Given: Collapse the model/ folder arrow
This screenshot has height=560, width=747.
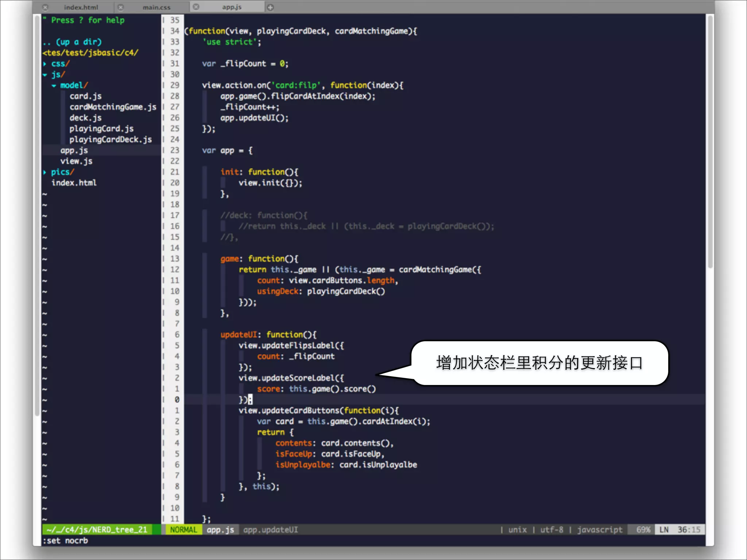Looking at the screenshot, I should (x=54, y=86).
